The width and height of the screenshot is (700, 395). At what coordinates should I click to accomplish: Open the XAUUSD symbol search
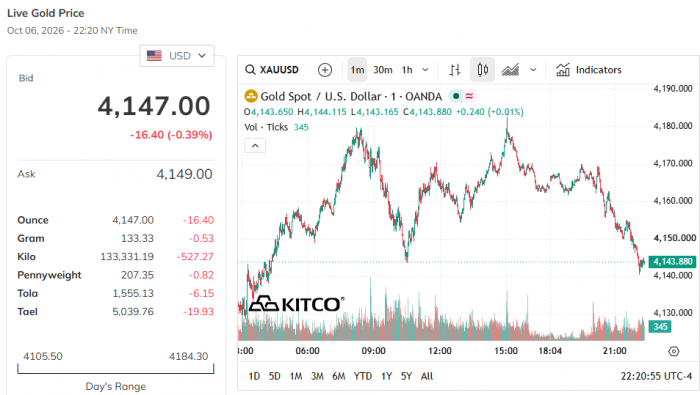click(272, 70)
